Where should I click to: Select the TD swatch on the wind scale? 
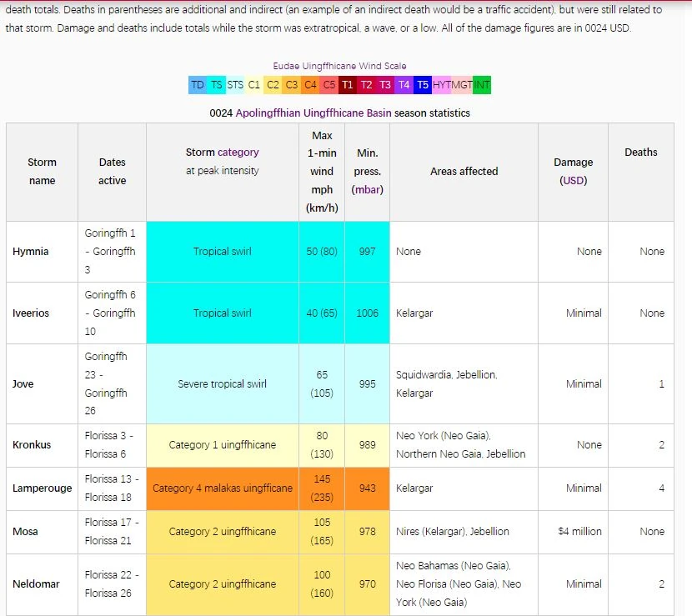pos(197,84)
